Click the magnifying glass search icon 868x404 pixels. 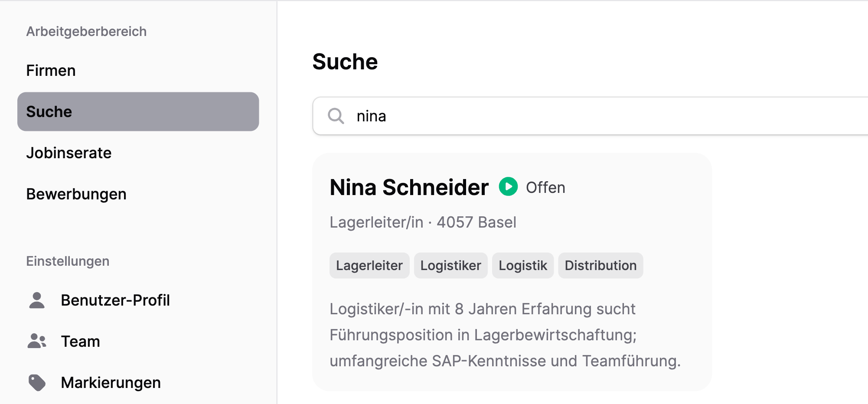tap(336, 116)
